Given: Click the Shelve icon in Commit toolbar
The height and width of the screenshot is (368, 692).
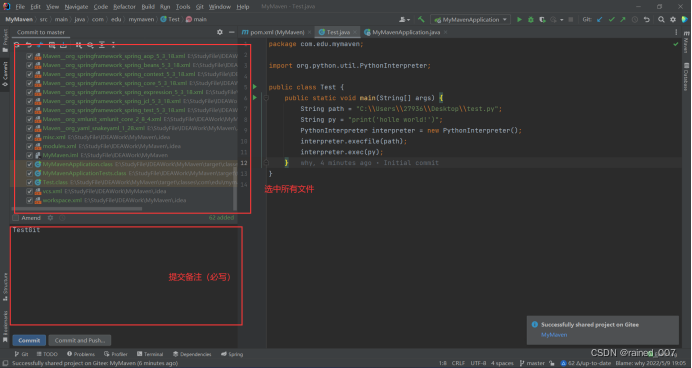Looking at the screenshot, I should click(64, 45).
